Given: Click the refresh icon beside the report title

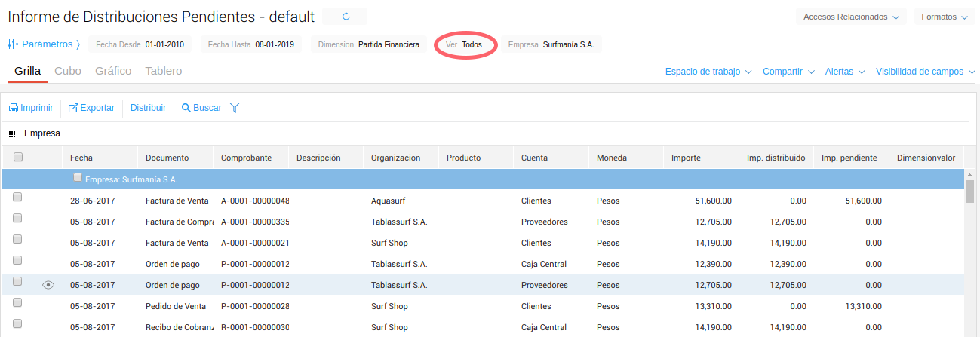Looking at the screenshot, I should click(x=346, y=16).
